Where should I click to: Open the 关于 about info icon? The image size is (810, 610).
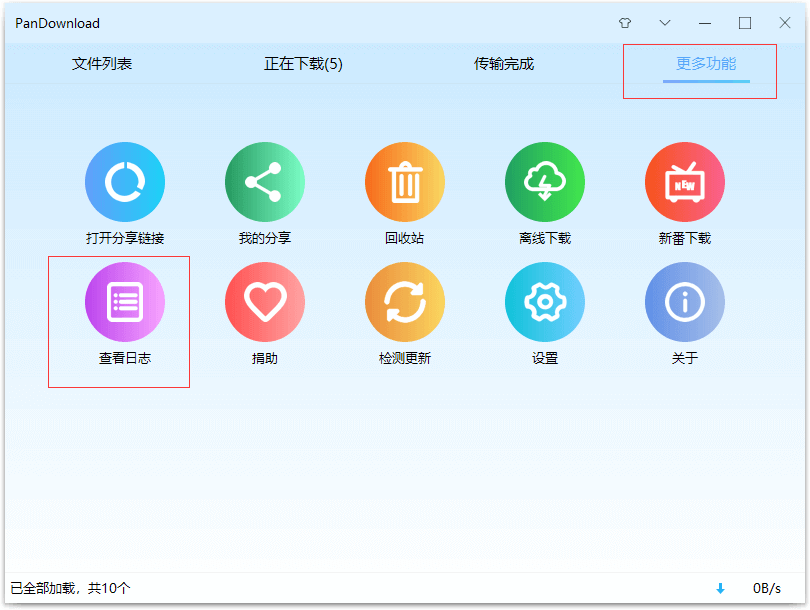pos(685,302)
